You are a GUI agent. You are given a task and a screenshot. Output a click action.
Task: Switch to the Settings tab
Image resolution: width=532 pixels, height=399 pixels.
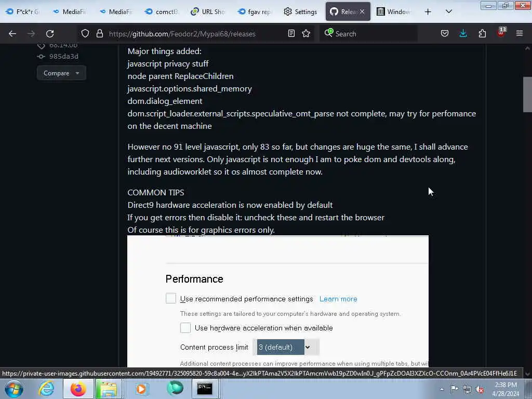click(301, 12)
